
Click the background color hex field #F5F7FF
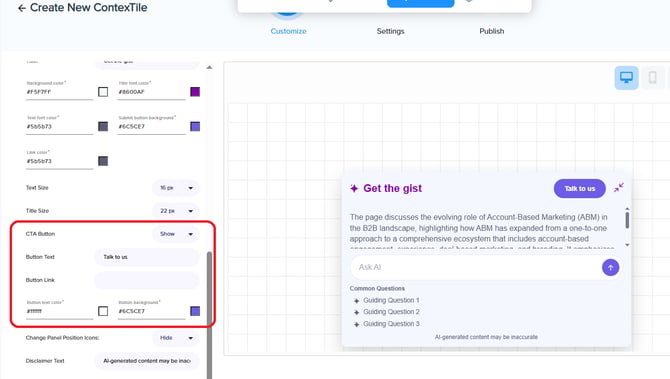[59, 92]
